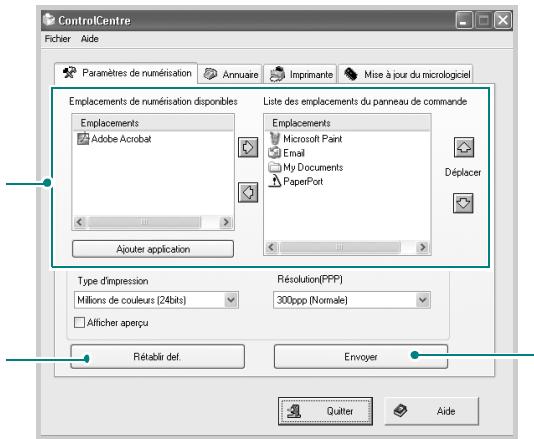Switch to the Annuaire tab
The image size is (534, 439).
231,74
